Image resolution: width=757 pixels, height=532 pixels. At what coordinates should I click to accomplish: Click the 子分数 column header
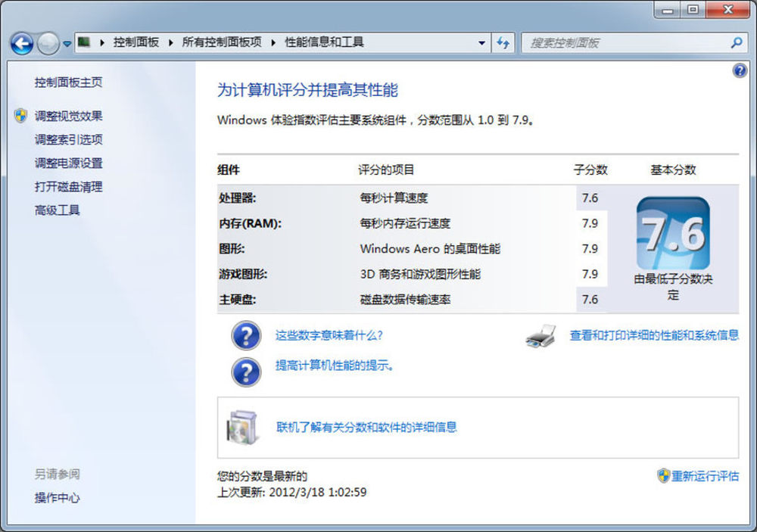[x=590, y=170]
